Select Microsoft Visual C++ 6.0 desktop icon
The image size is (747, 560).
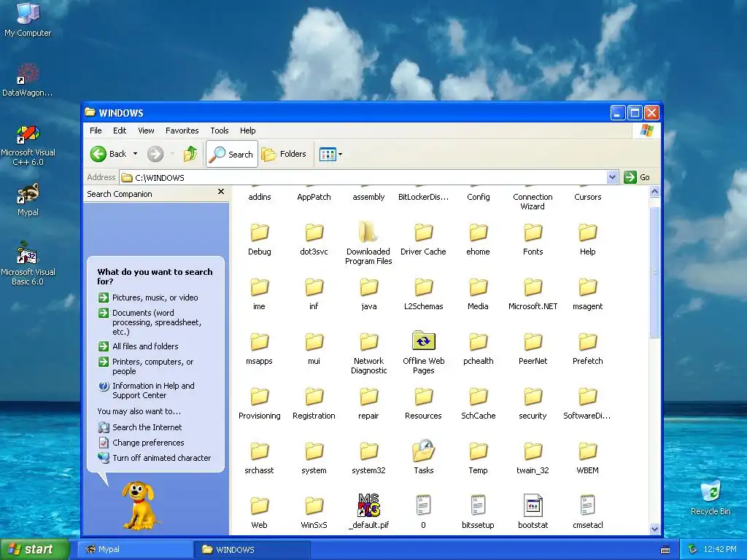(x=28, y=145)
